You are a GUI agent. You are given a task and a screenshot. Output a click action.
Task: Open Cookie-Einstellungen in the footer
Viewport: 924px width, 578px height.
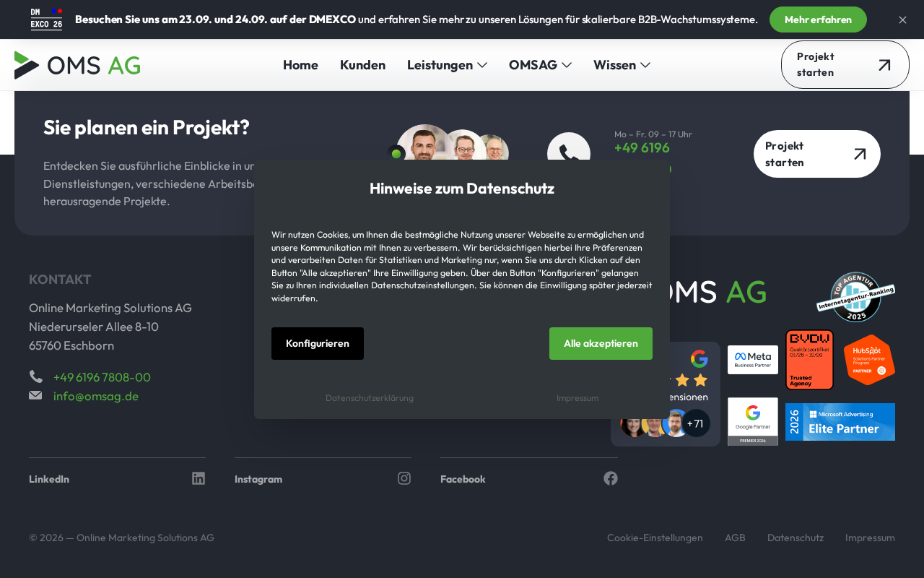click(x=655, y=538)
